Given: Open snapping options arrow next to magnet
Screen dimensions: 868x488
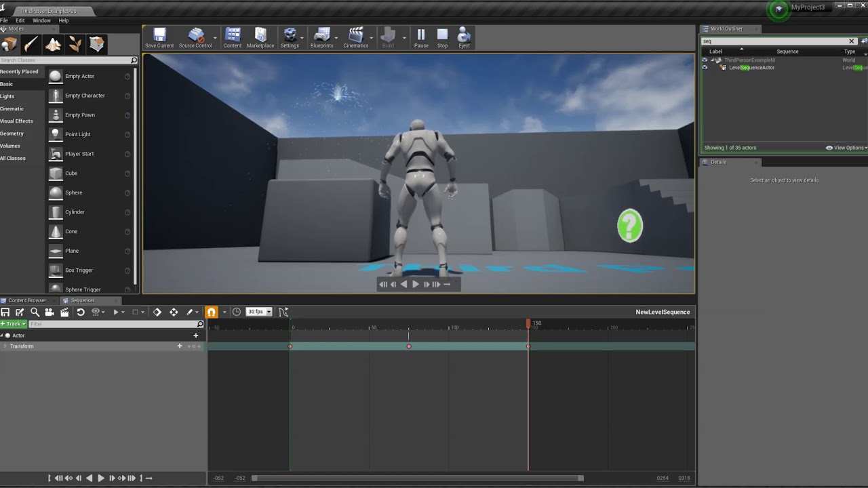Looking at the screenshot, I should tap(224, 312).
